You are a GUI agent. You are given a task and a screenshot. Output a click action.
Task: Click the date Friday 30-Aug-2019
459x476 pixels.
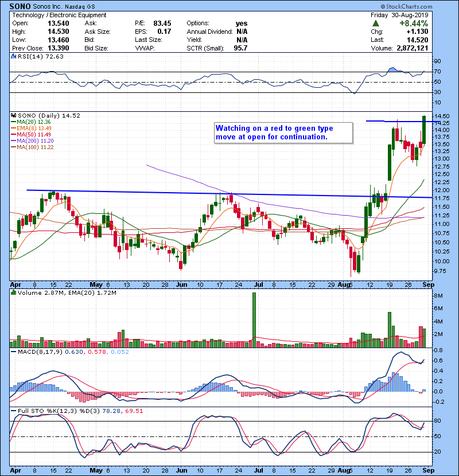(x=399, y=15)
